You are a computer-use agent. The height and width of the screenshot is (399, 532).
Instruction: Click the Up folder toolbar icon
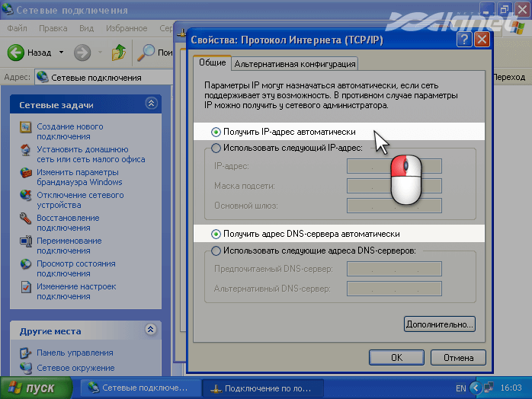coord(118,53)
